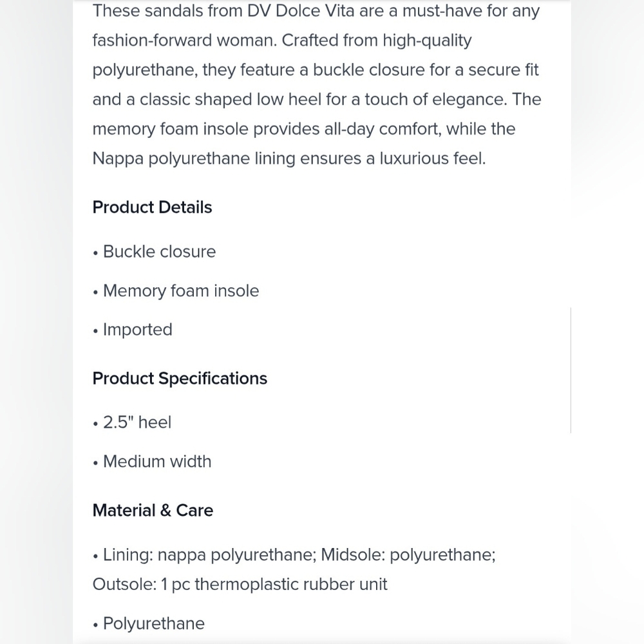This screenshot has height=644, width=644.
Task: Click the Material & Care heading
Action: (x=153, y=511)
